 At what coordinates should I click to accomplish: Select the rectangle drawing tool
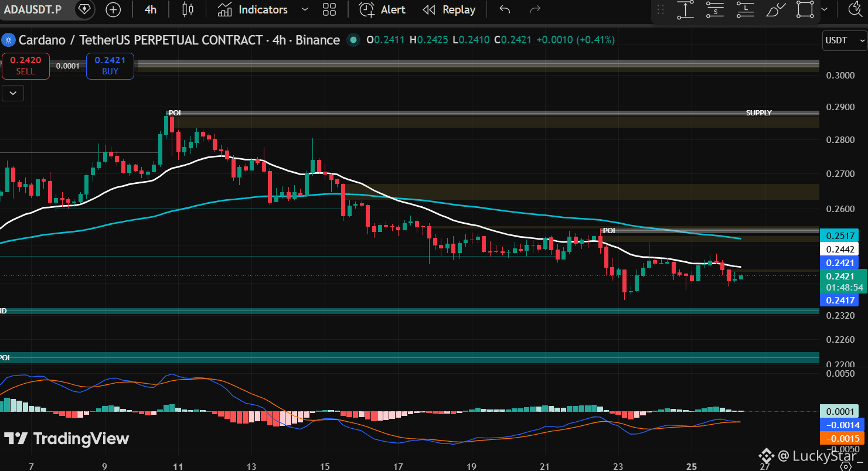point(805,9)
